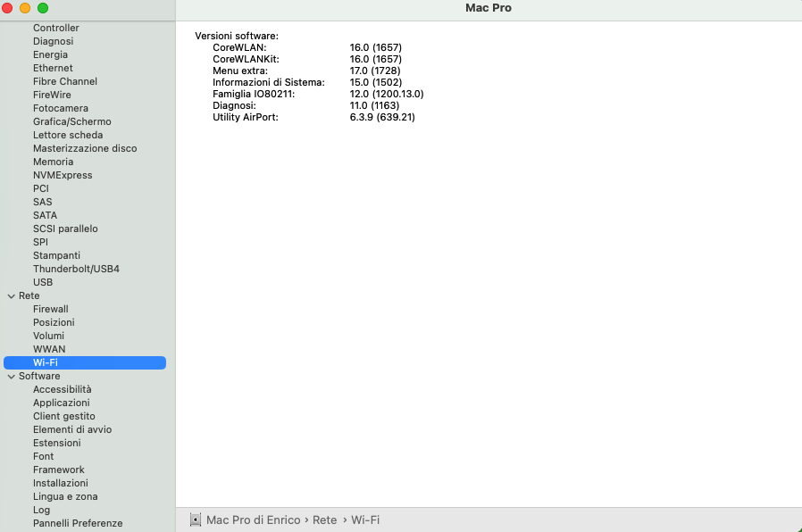Select FireWire in the sidebar
Image resolution: width=802 pixels, height=532 pixels.
pos(52,95)
